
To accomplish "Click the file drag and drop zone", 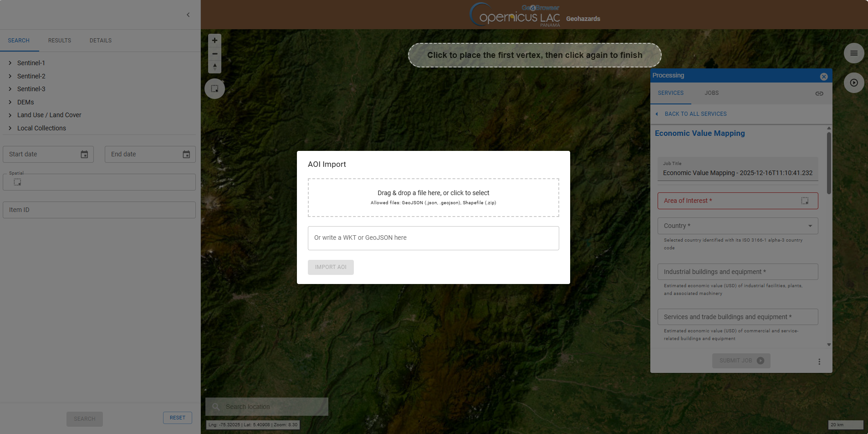I will click(x=433, y=197).
